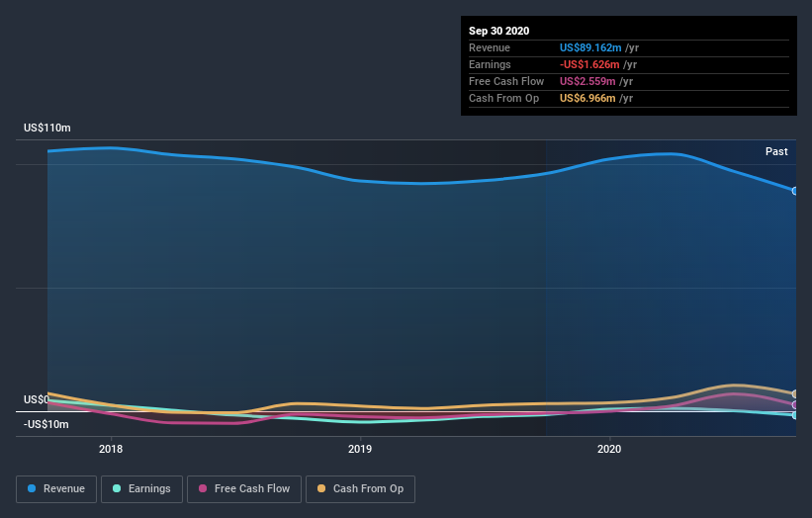The height and width of the screenshot is (518, 812).
Task: Toggle the Revenue legend button
Action: pos(56,489)
